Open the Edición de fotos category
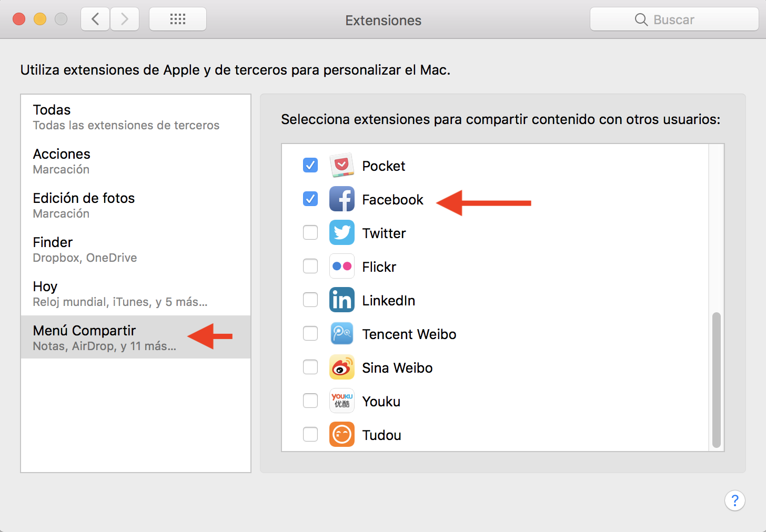Viewport: 766px width, 532px height. pyautogui.click(x=136, y=205)
